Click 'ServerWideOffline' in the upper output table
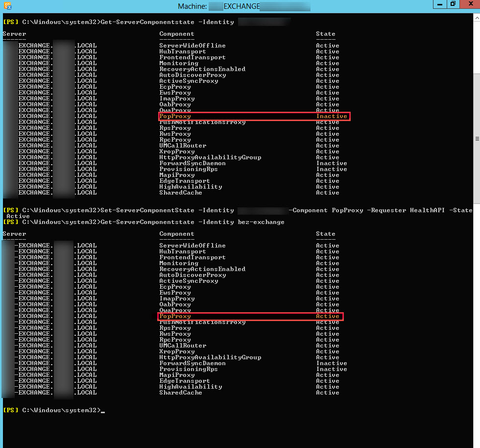Image resolution: width=480 pixels, height=448 pixels. (192, 46)
